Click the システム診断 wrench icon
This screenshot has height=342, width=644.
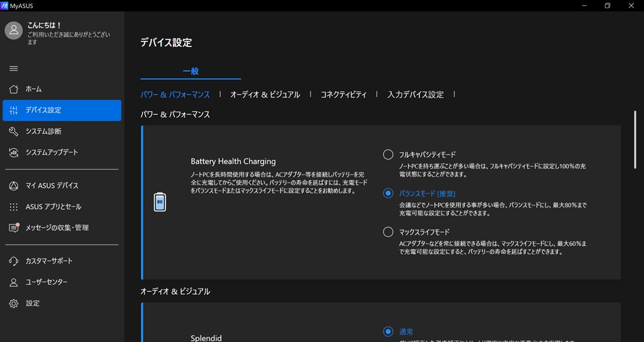14,131
